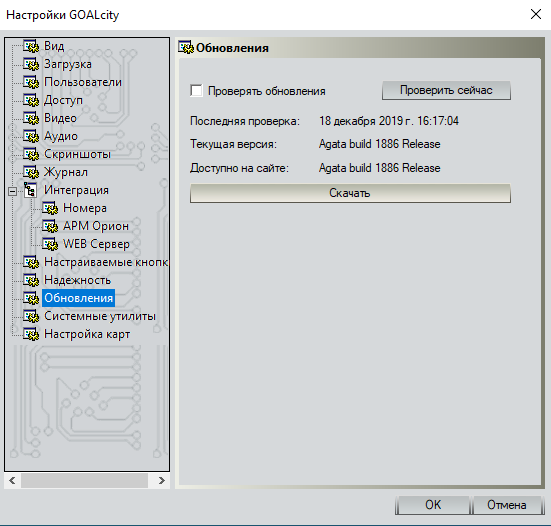The height and width of the screenshot is (526, 551).
Task: Confirm the settings with OK
Action: (433, 505)
